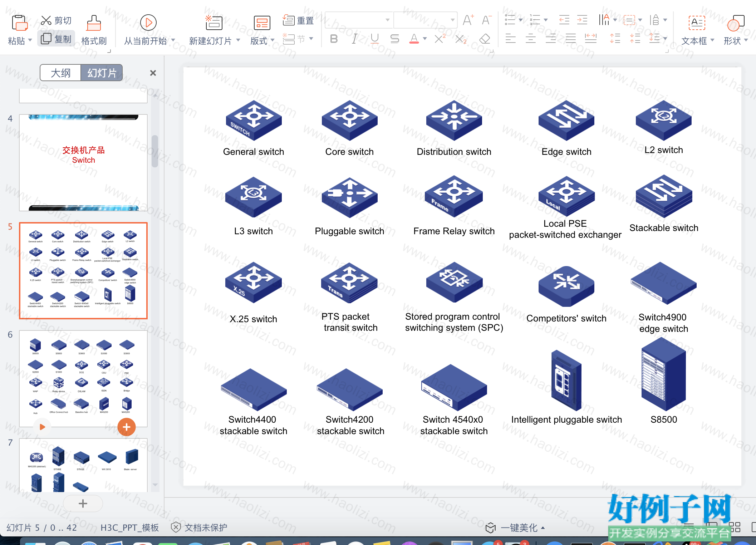This screenshot has width=756, height=545.
Task: Cut selection with the scissors icon
Action: point(46,20)
